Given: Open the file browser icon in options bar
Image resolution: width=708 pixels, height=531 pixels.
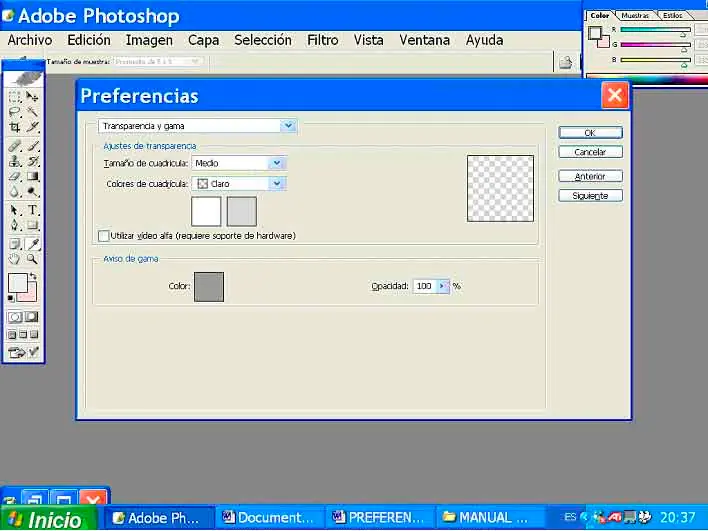Looking at the screenshot, I should (565, 62).
